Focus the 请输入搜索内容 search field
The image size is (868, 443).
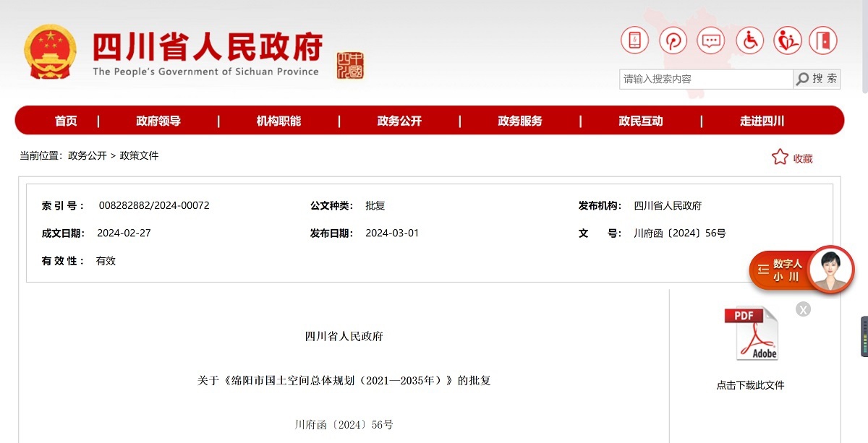[705, 79]
